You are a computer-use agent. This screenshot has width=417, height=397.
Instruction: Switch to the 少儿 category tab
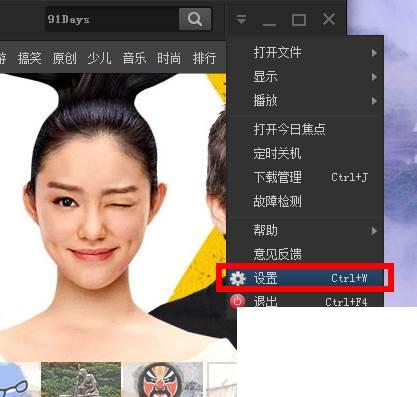99,58
